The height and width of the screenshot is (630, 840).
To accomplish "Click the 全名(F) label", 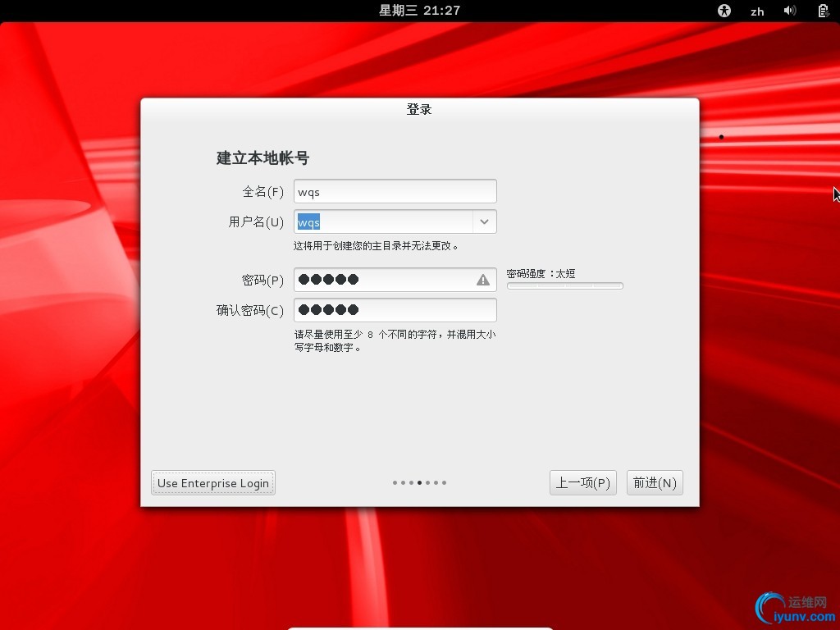I will pyautogui.click(x=263, y=192).
